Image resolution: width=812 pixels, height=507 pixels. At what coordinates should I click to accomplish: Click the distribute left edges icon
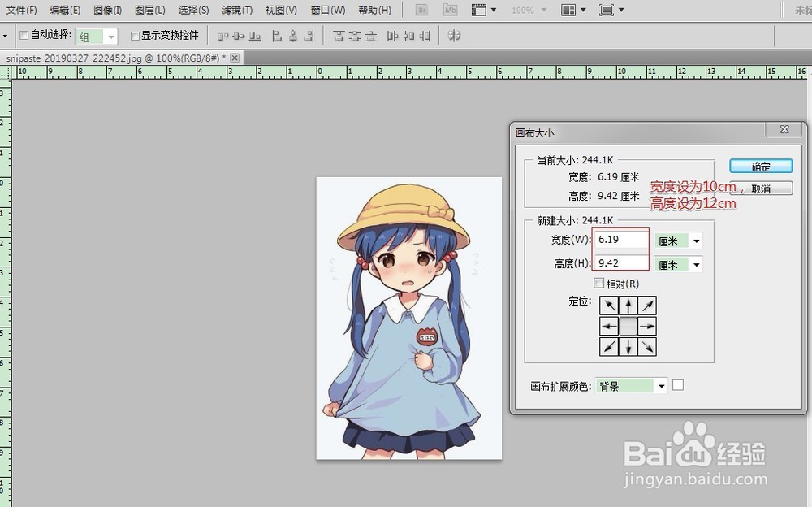pos(392,36)
